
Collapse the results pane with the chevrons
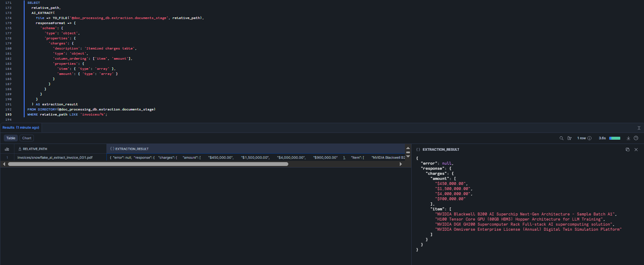click(x=639, y=127)
